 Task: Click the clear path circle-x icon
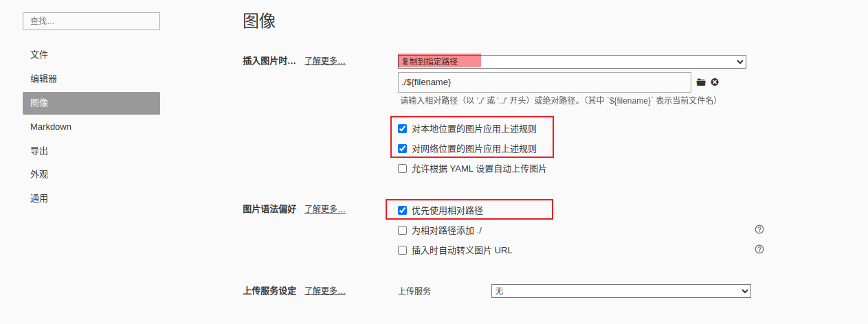coord(715,82)
